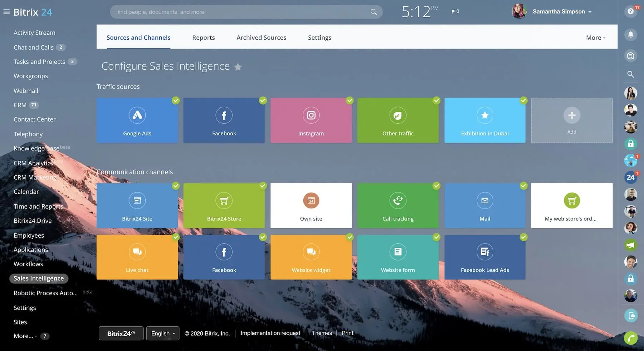Viewport: 644px width, 351px height.
Task: Click the green phone call button
Action: (x=630, y=338)
